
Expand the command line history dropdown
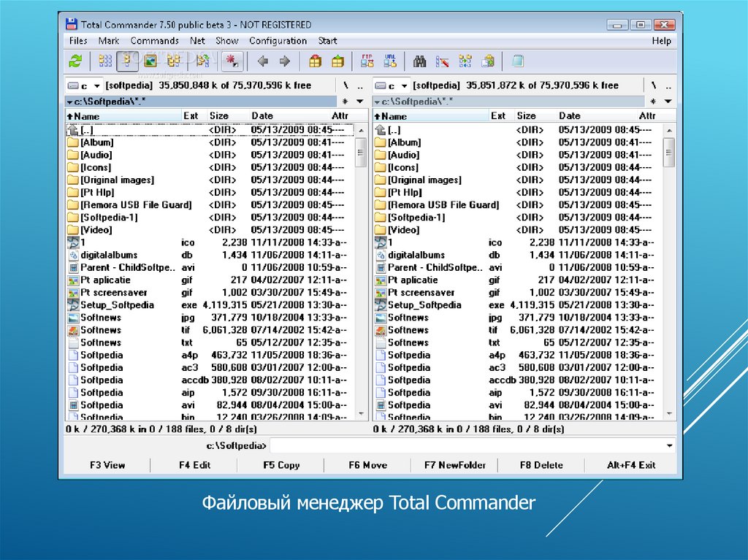[x=670, y=445]
